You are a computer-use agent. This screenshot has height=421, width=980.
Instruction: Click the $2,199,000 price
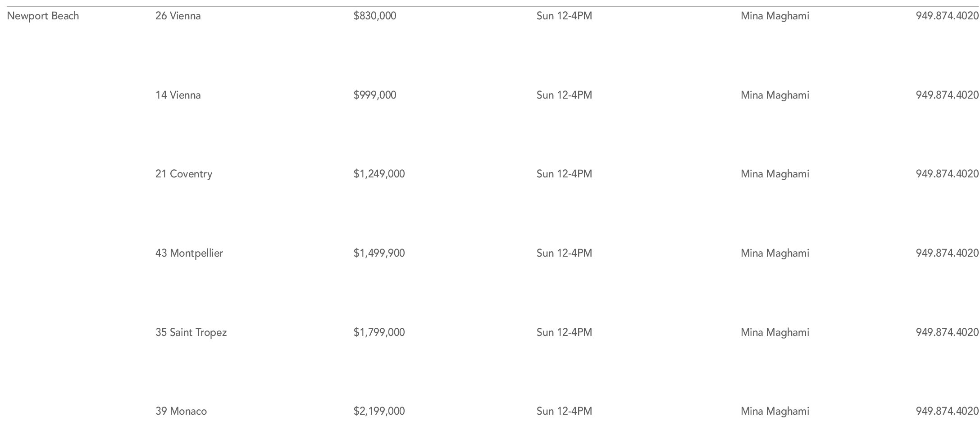[379, 411]
